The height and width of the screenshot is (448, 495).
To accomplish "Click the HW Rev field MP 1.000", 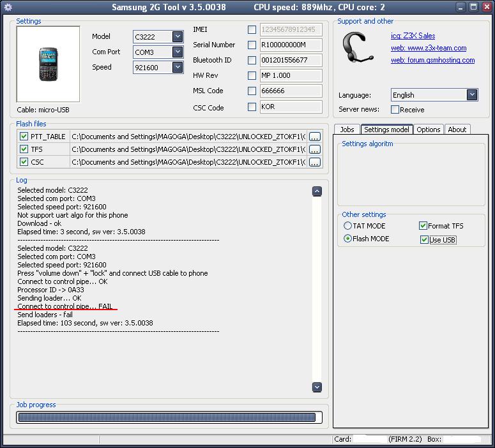I will point(291,75).
